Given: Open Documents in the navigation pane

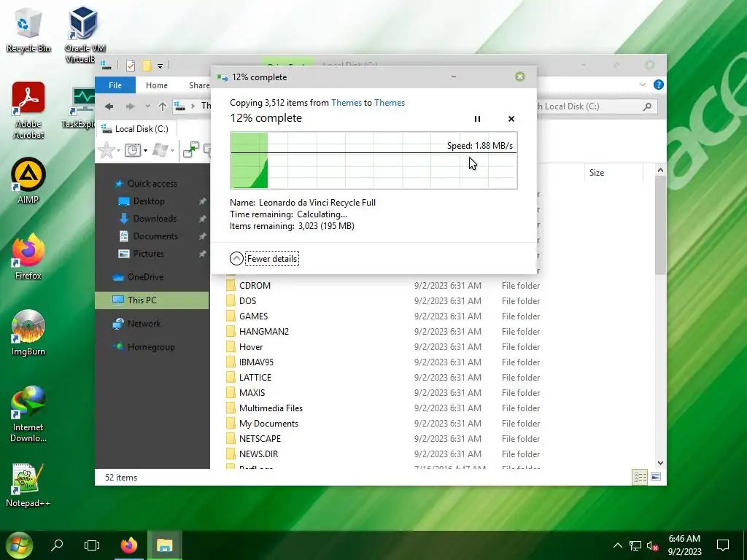Looking at the screenshot, I should click(155, 236).
